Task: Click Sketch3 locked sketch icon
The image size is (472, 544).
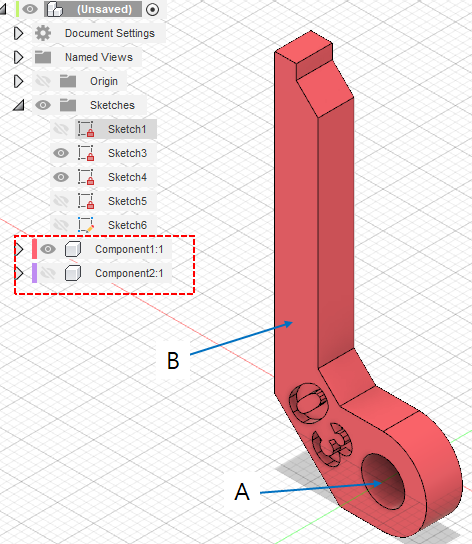Action: pos(85,153)
